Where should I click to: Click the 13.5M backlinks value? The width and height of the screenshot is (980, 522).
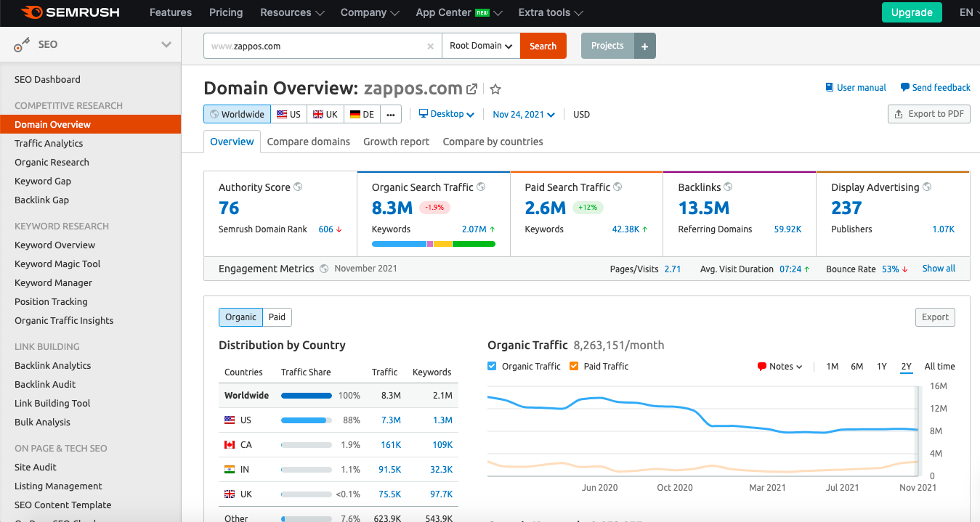pos(704,208)
